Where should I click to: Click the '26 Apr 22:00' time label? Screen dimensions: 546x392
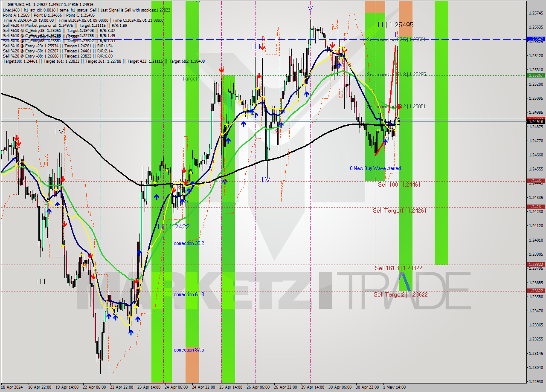point(285,387)
